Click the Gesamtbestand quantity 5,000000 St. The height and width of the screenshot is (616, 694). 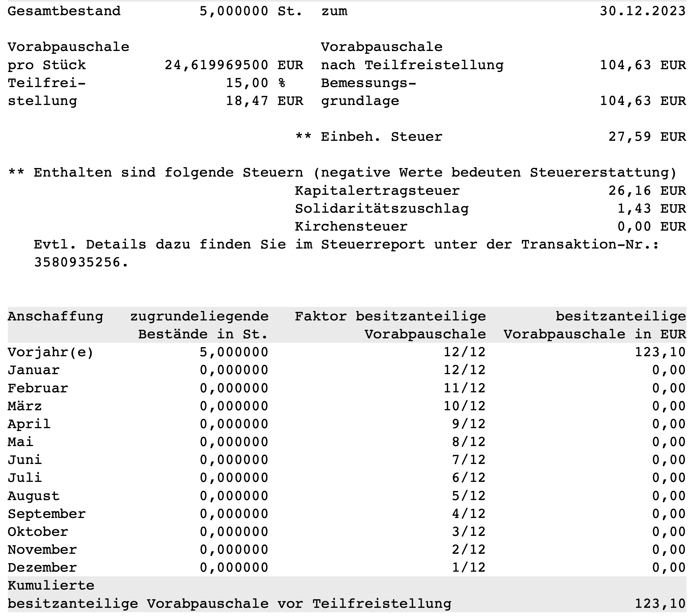click(250, 11)
